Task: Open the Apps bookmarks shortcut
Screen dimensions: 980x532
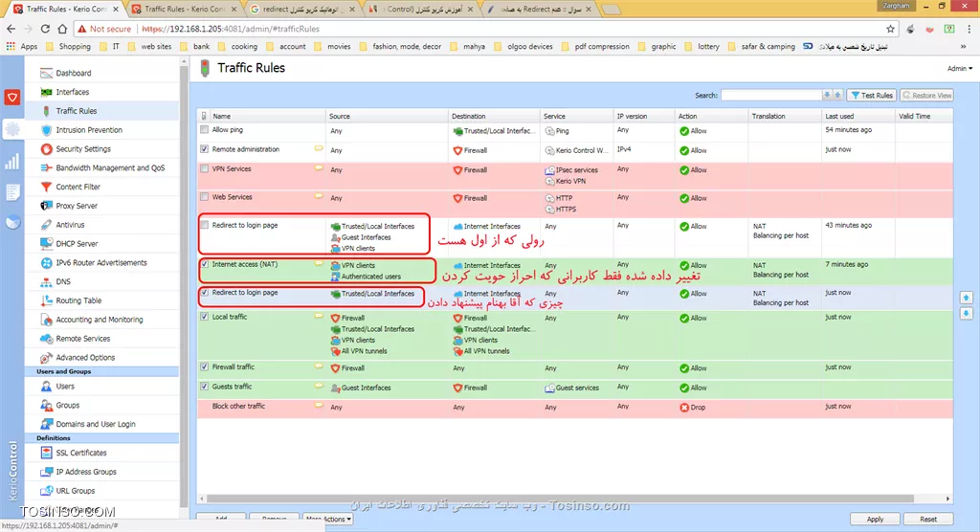Action: click(22, 46)
